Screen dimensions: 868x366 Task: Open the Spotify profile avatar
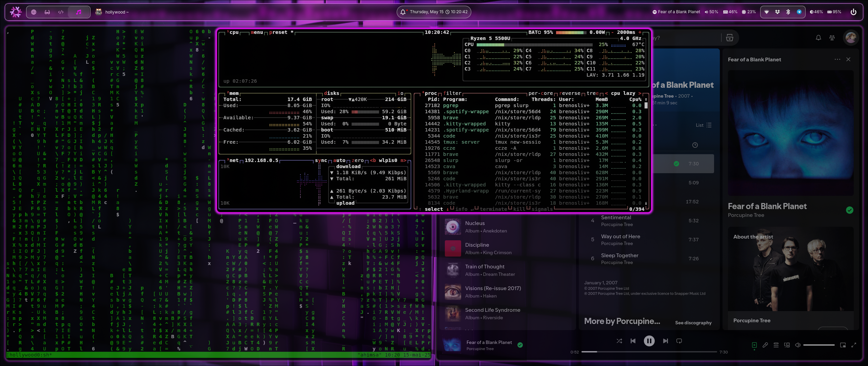coord(851,37)
